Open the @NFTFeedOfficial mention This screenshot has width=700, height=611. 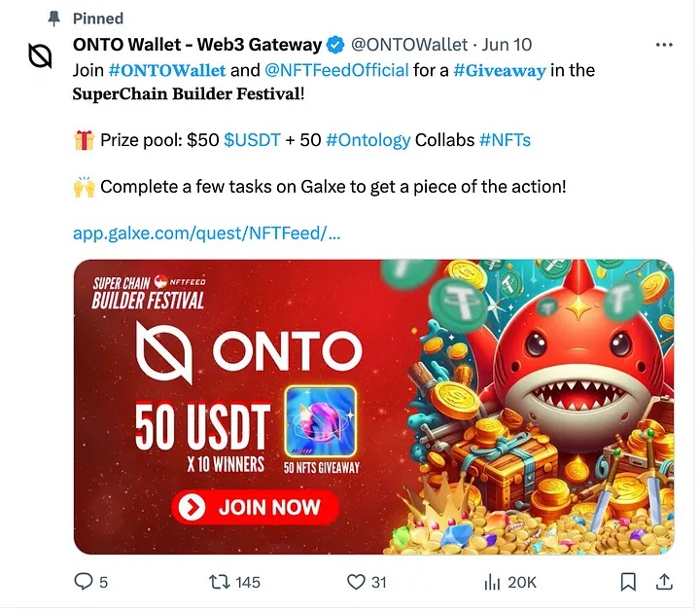click(336, 71)
